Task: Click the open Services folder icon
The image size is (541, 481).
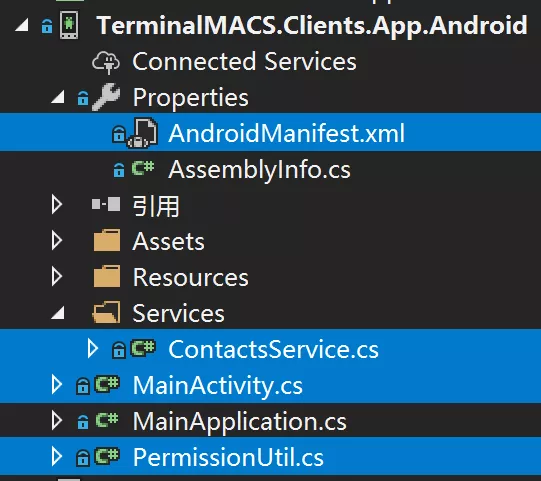Action: 107,312
